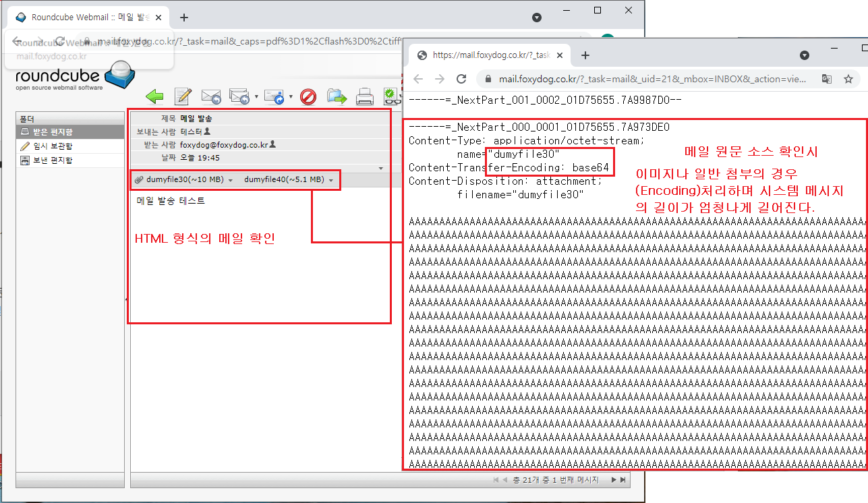View site info via the lock icon
Screen dimensions: 868x503
pyautogui.click(x=488, y=79)
